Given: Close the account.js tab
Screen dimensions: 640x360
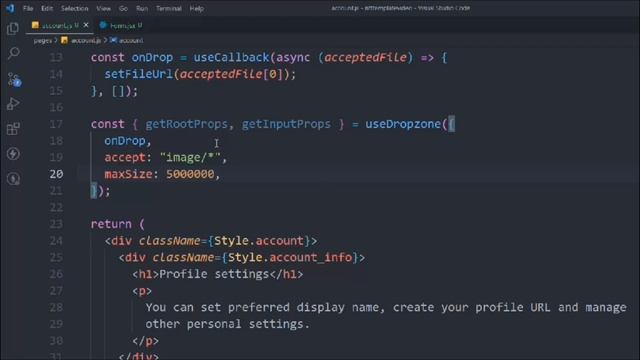Looking at the screenshot, I should coord(86,25).
